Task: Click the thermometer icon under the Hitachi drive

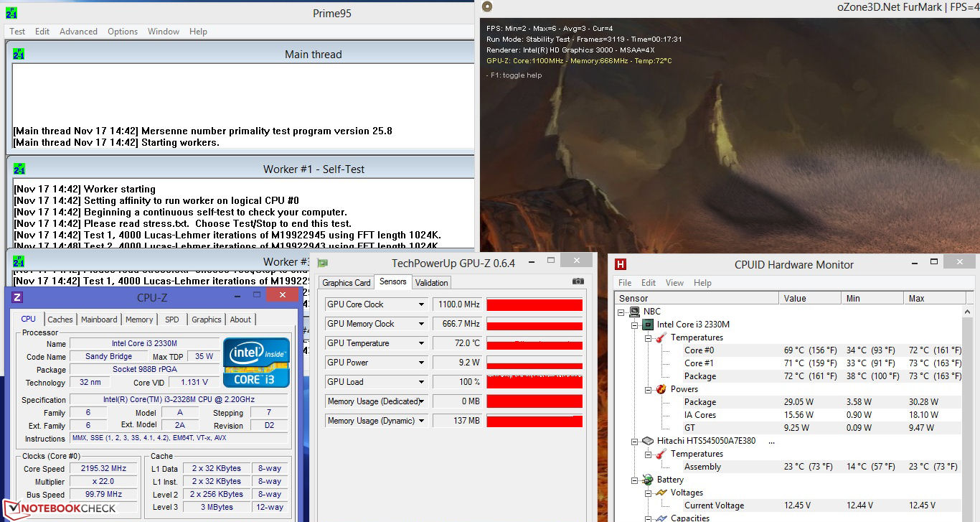Action: point(661,454)
